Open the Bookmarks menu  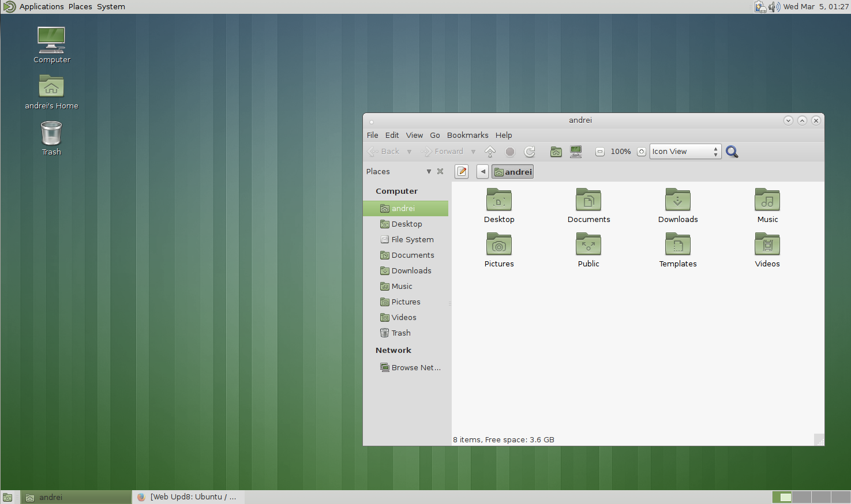tap(467, 135)
